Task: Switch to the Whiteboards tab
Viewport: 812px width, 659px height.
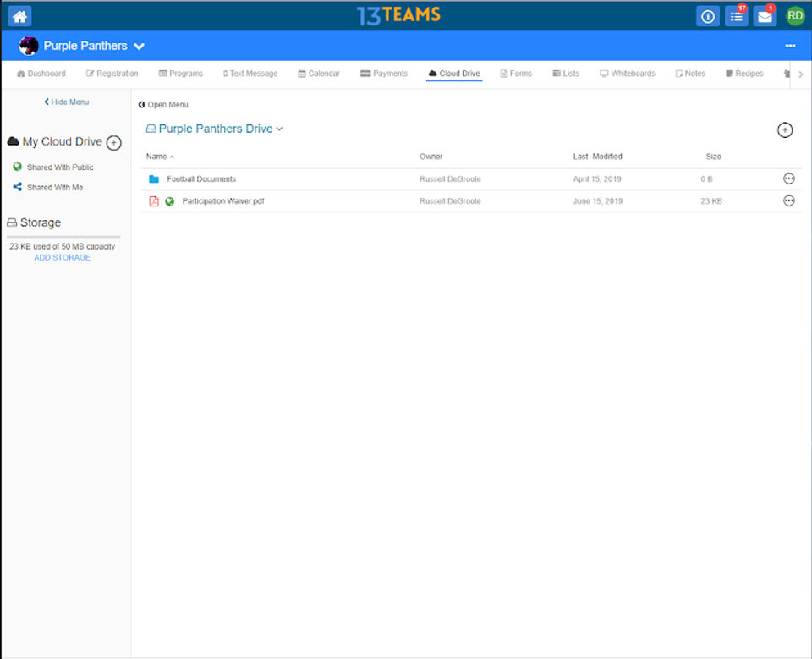Action: (627, 74)
